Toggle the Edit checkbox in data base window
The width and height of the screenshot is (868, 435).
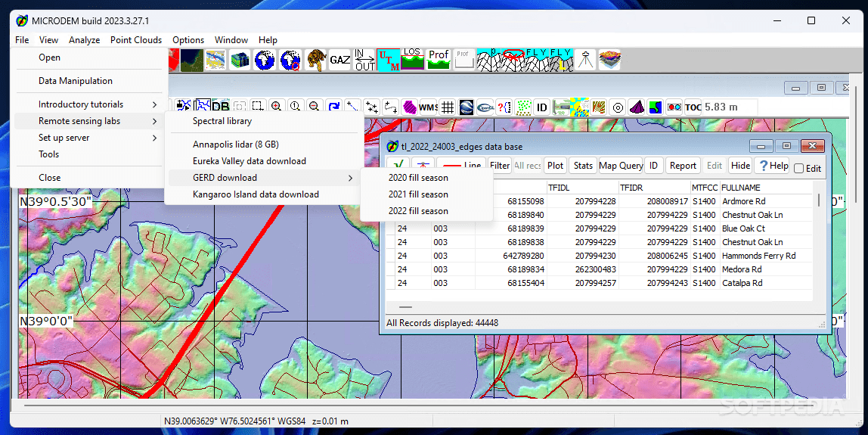coord(798,169)
